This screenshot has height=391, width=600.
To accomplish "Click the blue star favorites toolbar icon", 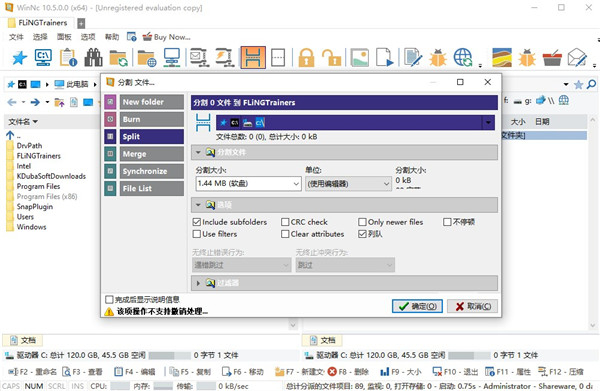I will tap(20, 58).
